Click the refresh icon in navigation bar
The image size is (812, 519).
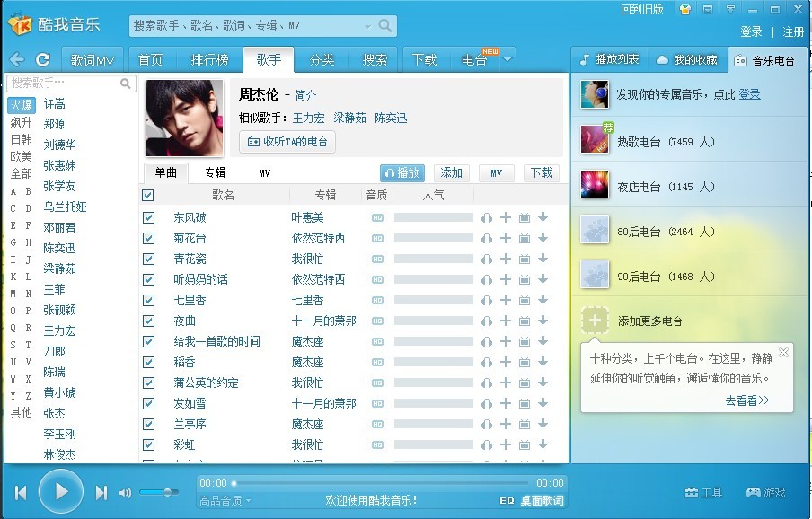click(42, 60)
